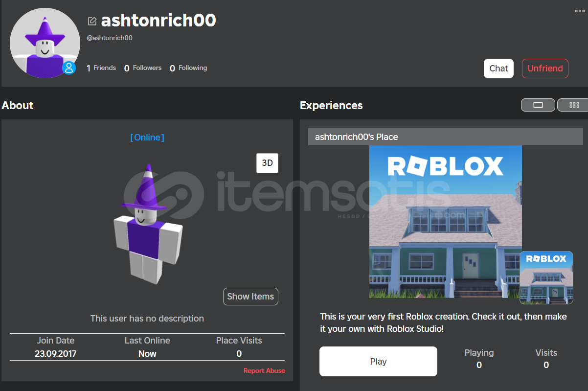Open the large Roblox house experience image
This screenshot has height=391, width=588.
(x=445, y=222)
